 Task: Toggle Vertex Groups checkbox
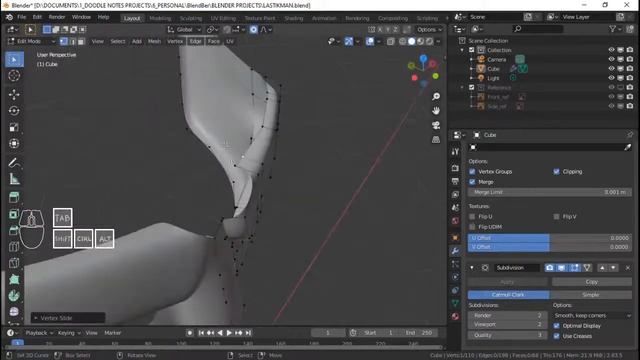click(472, 171)
